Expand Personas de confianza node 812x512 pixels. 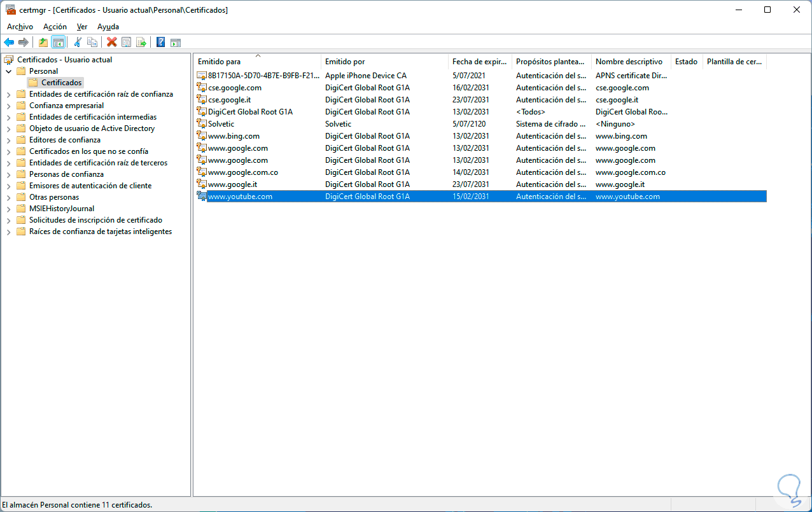pos(9,174)
